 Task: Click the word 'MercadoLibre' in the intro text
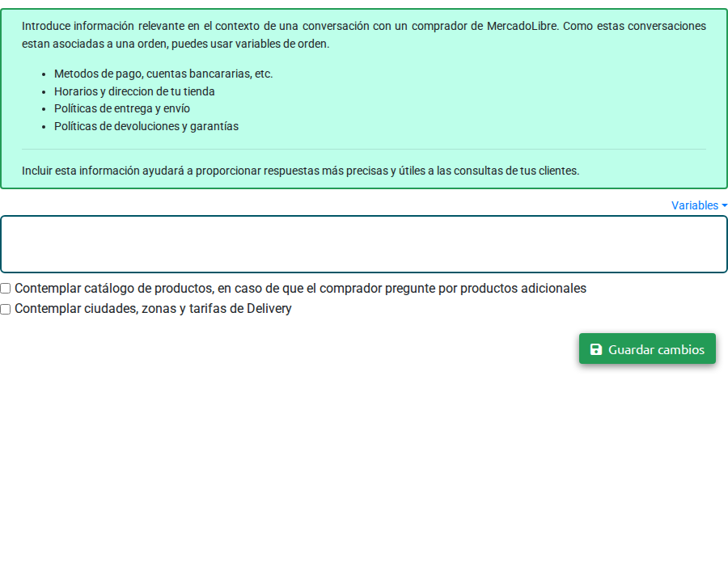point(522,26)
